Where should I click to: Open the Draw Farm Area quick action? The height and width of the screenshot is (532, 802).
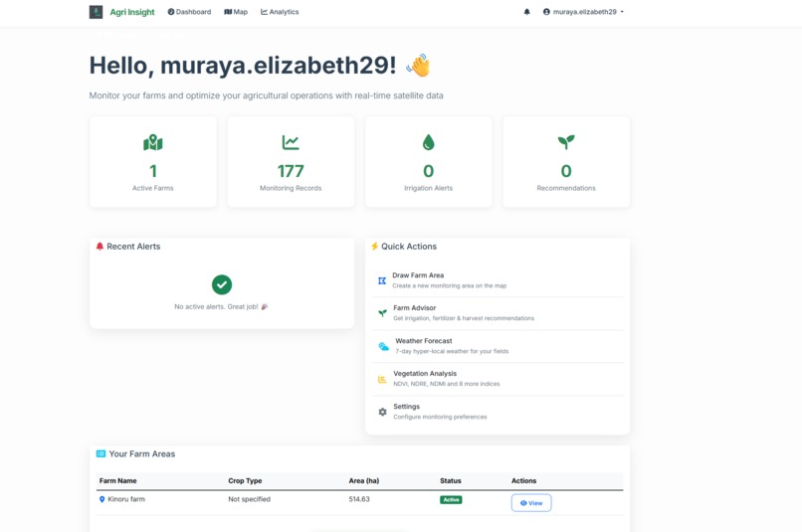[x=498, y=280]
